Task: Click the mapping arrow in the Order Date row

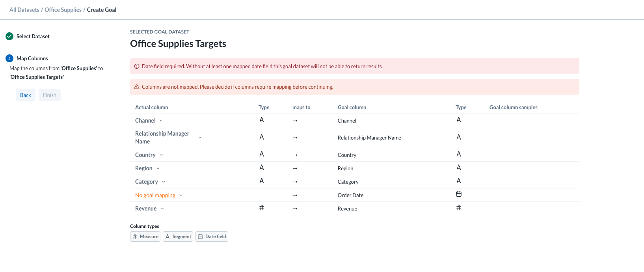Action: 295,195
